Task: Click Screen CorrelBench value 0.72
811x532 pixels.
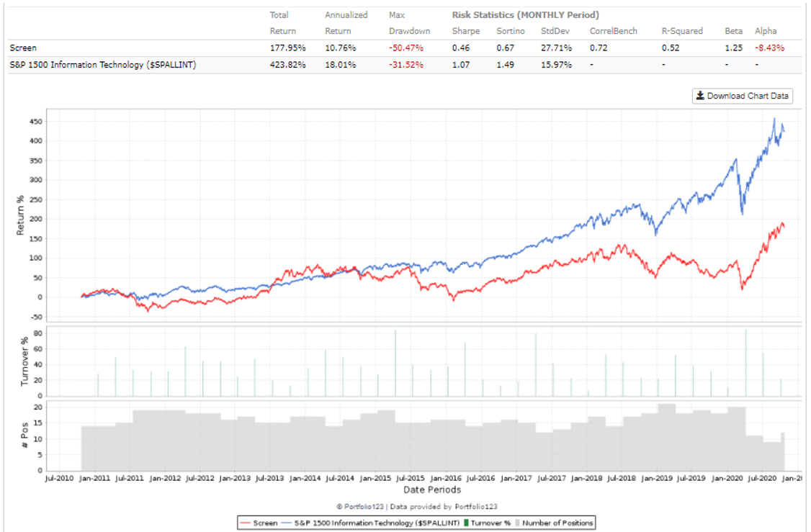Action: (x=599, y=48)
